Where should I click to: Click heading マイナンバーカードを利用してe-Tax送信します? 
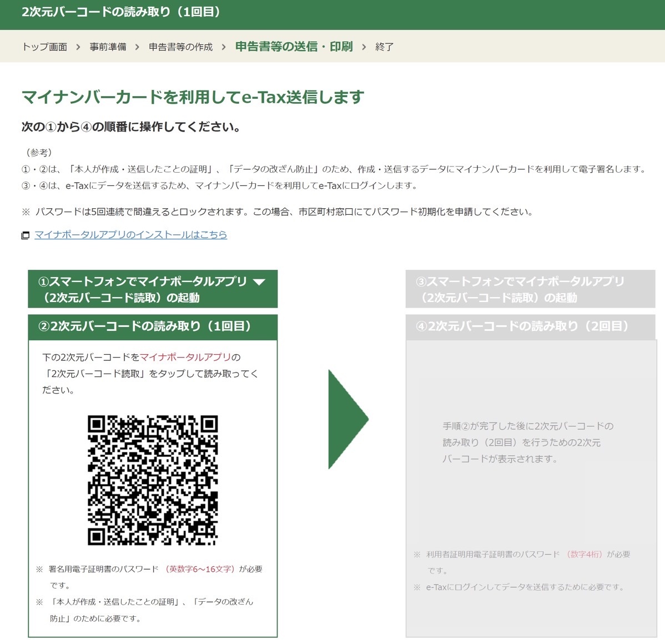(x=193, y=97)
